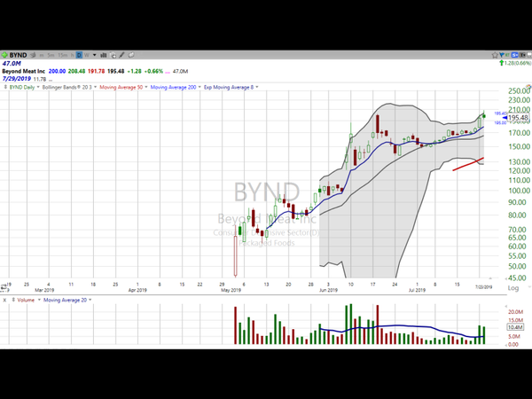Image resolution: width=532 pixels, height=399 pixels.
Task: Click the Beyond Meat Inc company name
Action: tap(23, 71)
